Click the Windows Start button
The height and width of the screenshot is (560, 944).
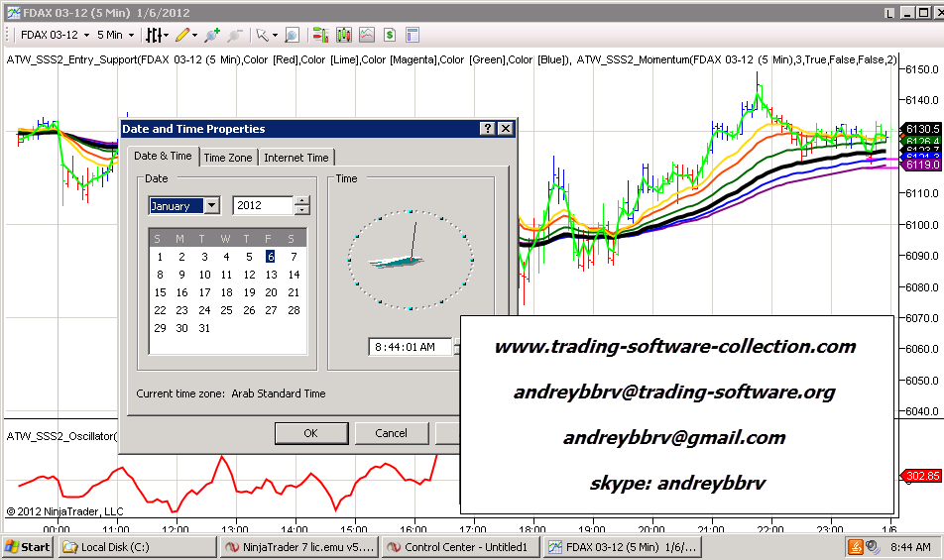pos(28,546)
